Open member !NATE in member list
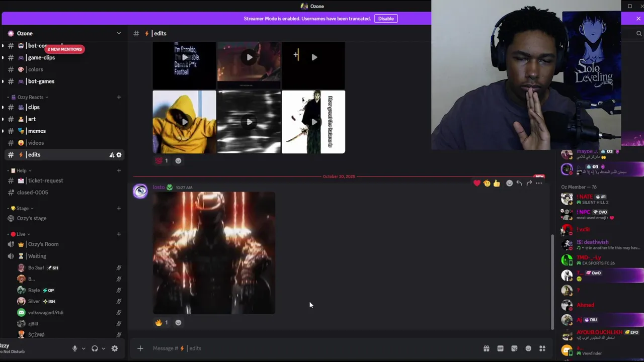Viewport: 644px width, 362px height. [602, 199]
